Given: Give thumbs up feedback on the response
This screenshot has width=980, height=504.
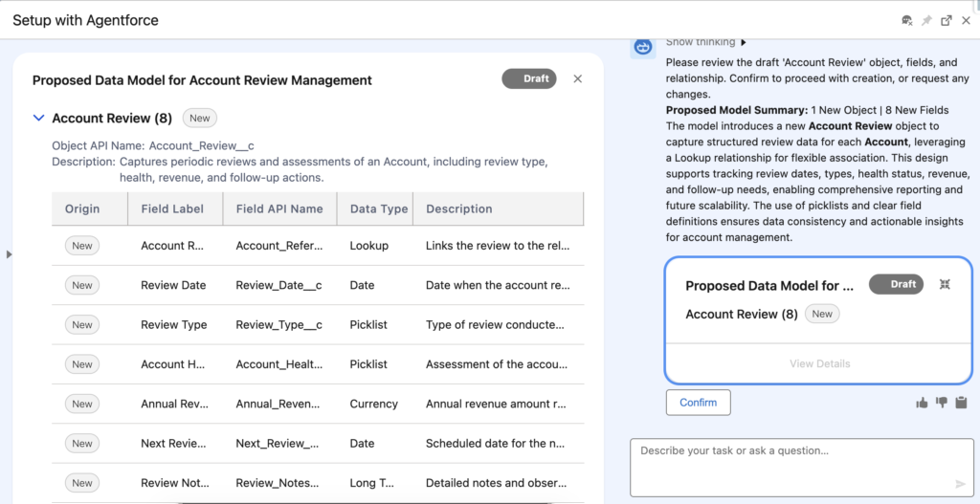Looking at the screenshot, I should click(922, 403).
